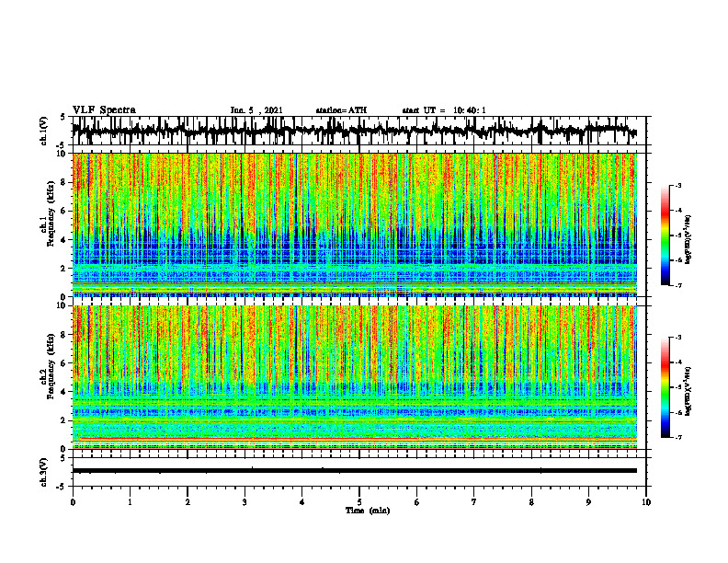Click time axis tick label "8"
The width and height of the screenshot is (728, 563).
(x=531, y=502)
